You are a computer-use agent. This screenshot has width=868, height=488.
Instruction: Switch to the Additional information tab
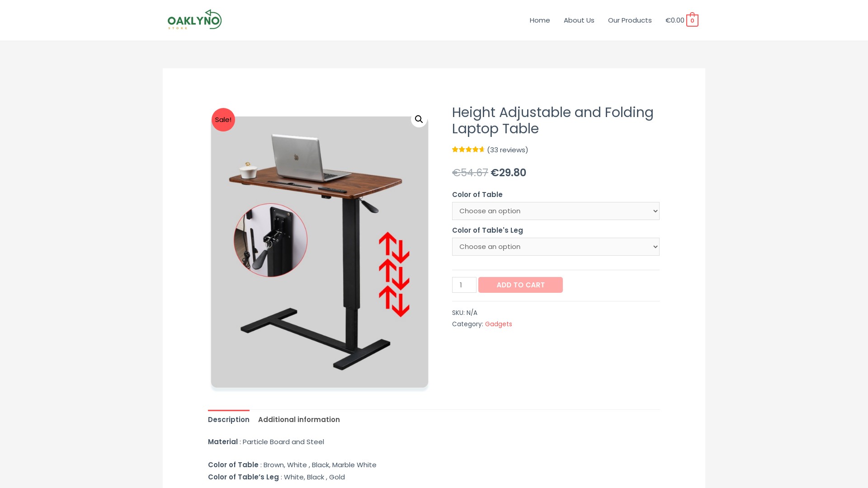click(299, 419)
